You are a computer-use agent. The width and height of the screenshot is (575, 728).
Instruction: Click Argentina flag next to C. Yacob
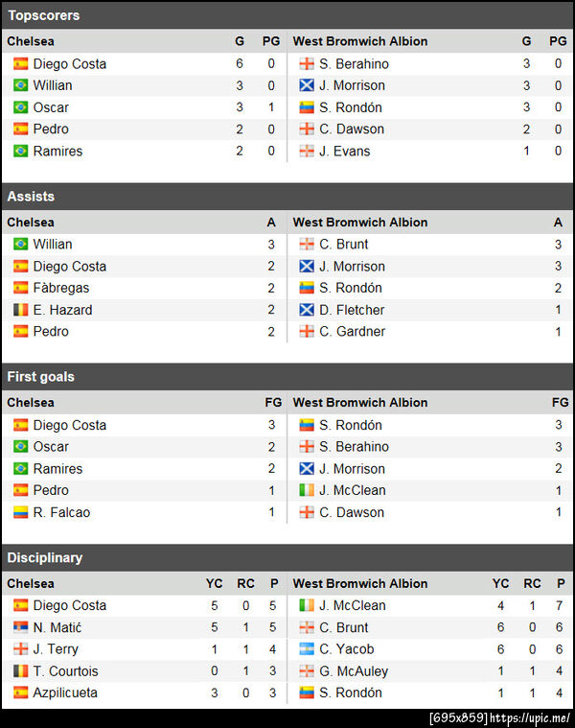307,649
